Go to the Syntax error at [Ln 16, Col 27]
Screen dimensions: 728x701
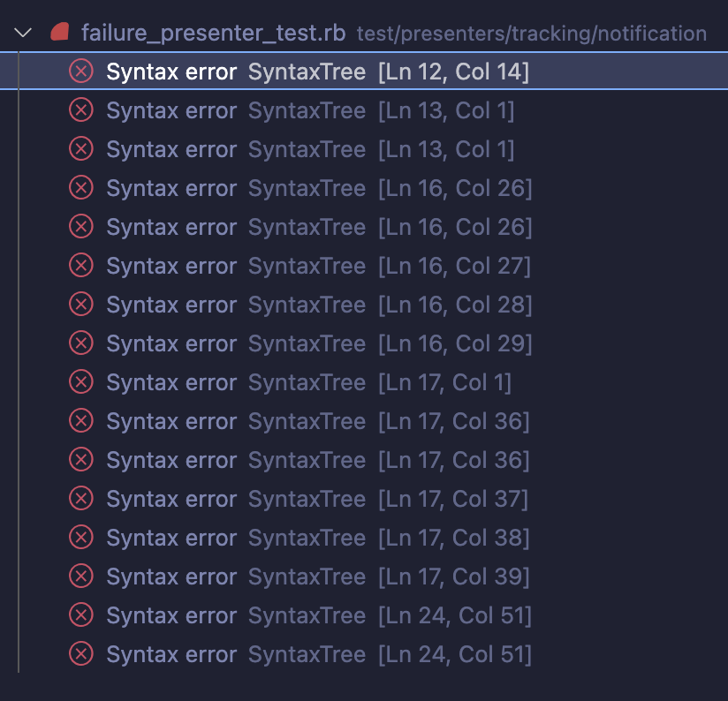[364, 266]
